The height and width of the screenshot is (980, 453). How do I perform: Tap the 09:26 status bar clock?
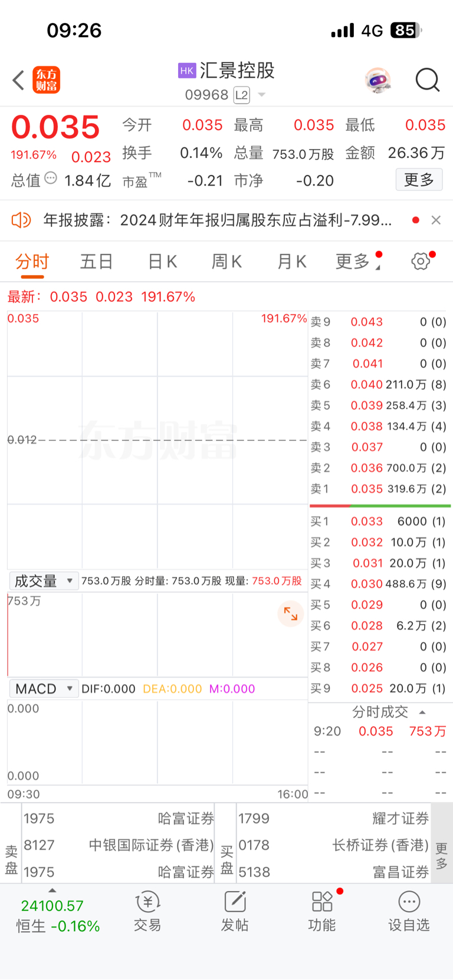pyautogui.click(x=74, y=30)
